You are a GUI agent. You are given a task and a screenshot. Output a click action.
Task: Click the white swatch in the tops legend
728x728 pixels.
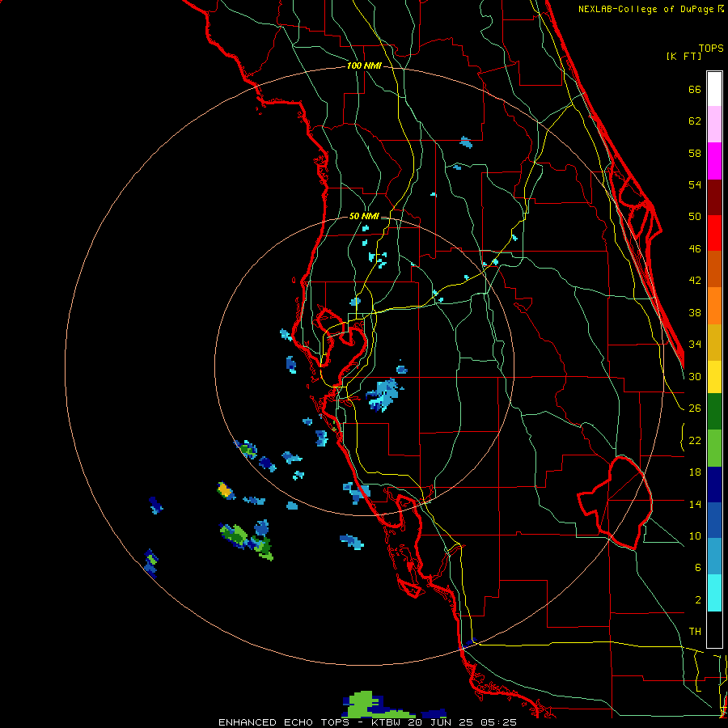[714, 89]
